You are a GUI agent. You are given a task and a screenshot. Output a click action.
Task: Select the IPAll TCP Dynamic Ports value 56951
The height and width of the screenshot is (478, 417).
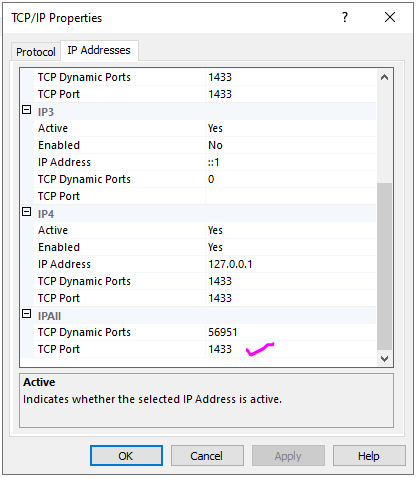click(290, 332)
